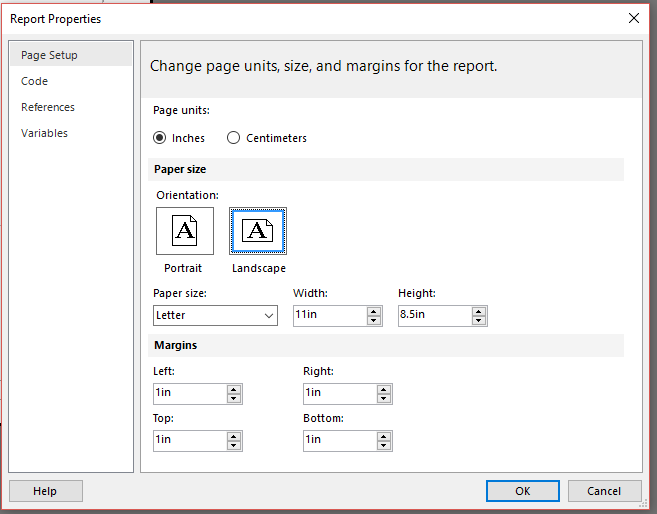The height and width of the screenshot is (514, 657).
Task: Select the Portrait orientation icon
Action: [x=185, y=231]
